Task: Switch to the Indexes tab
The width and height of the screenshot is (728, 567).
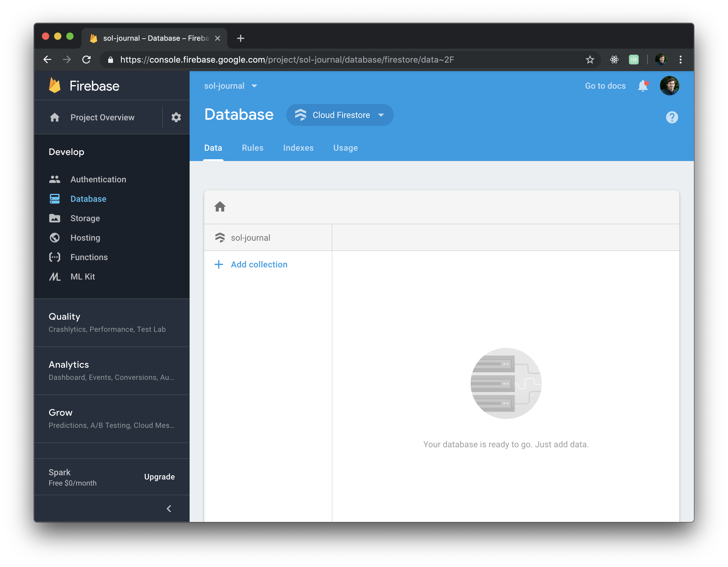Action: (298, 148)
